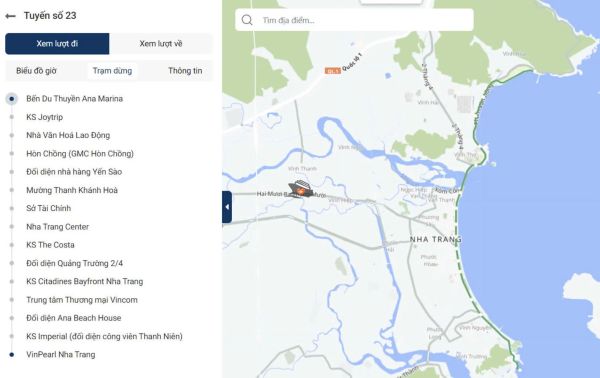Select the Bến Du Thuyền Ana Marina stop dot
Viewport: 600px width, 378px height.
point(11,99)
